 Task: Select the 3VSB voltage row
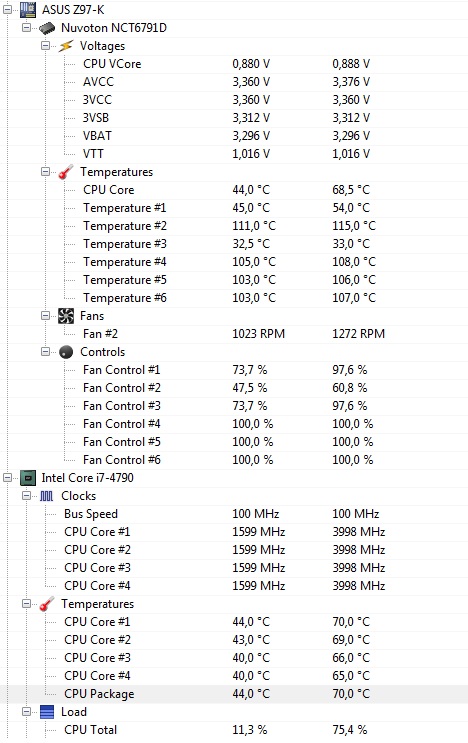[x=234, y=118]
